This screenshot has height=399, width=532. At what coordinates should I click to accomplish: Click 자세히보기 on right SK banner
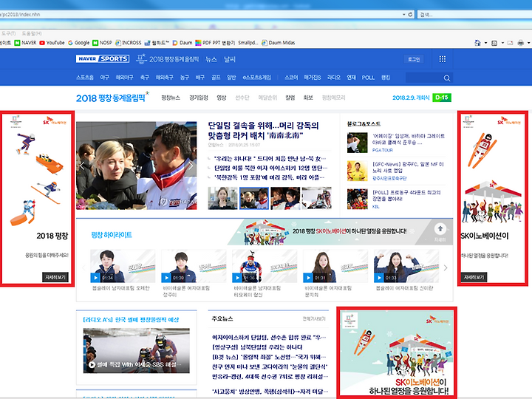(x=474, y=277)
